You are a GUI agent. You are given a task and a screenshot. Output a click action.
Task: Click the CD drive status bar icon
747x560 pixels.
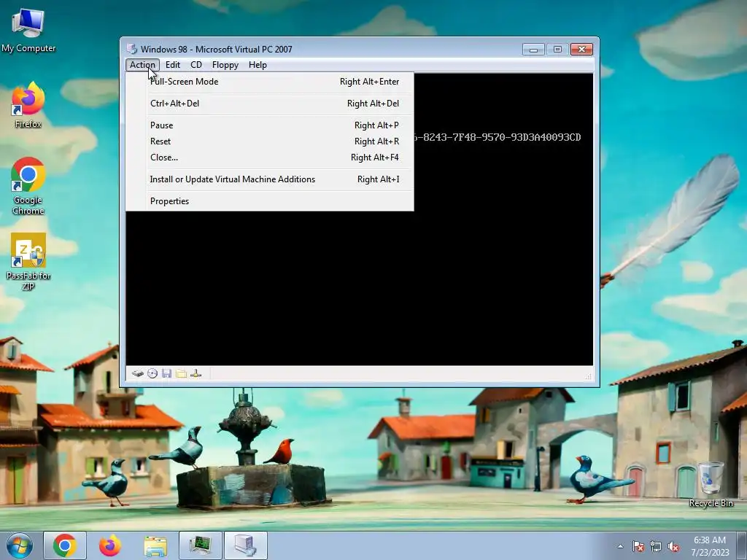point(152,374)
